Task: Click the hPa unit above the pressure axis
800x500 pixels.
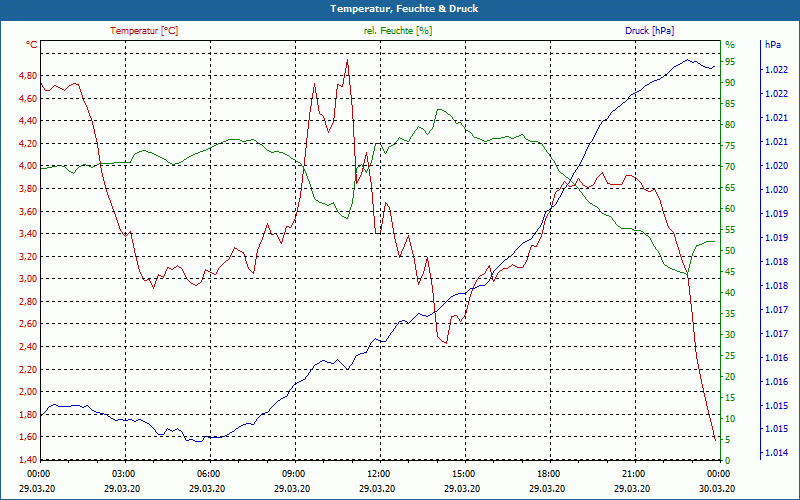Action: click(772, 45)
